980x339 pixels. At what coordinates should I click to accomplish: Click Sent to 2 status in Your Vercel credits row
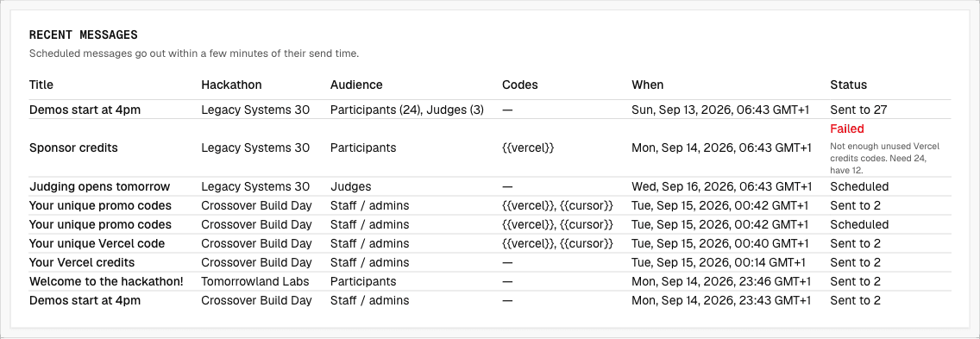(855, 263)
